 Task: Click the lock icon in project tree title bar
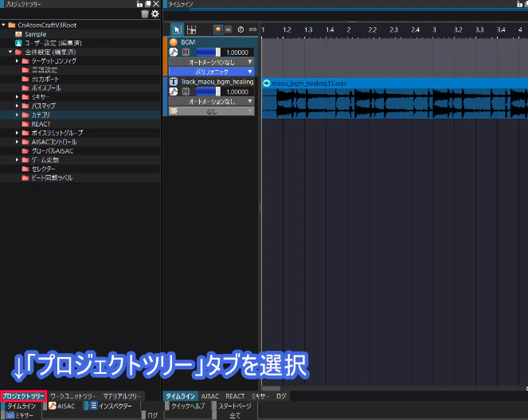tap(139, 4)
